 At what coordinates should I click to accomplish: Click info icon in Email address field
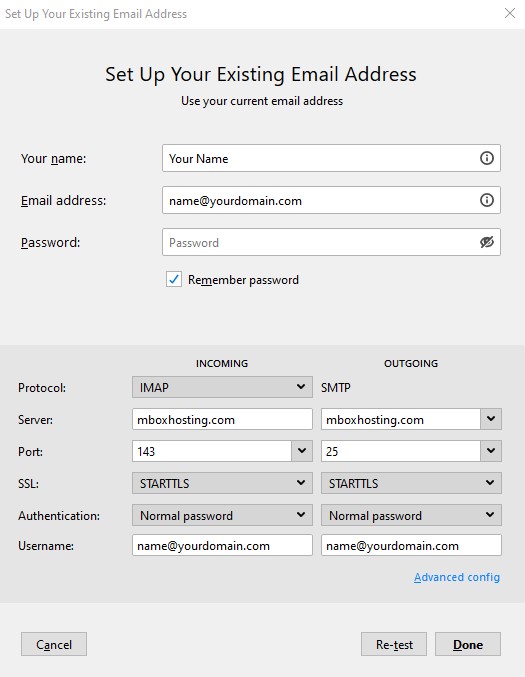click(x=487, y=200)
